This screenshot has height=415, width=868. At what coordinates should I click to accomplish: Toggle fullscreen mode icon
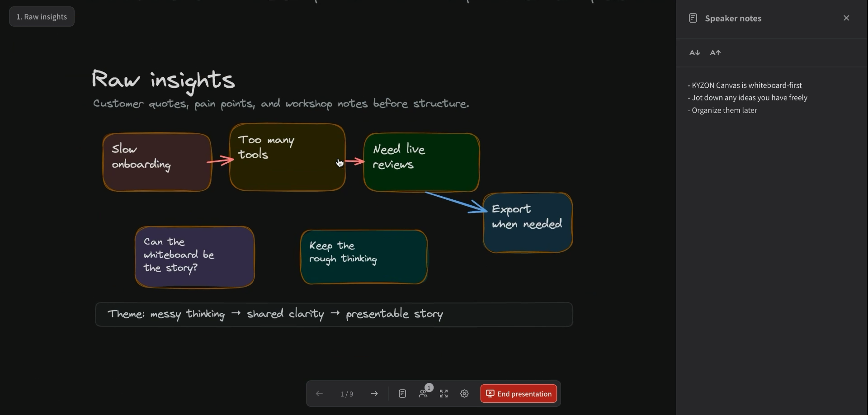click(x=444, y=394)
